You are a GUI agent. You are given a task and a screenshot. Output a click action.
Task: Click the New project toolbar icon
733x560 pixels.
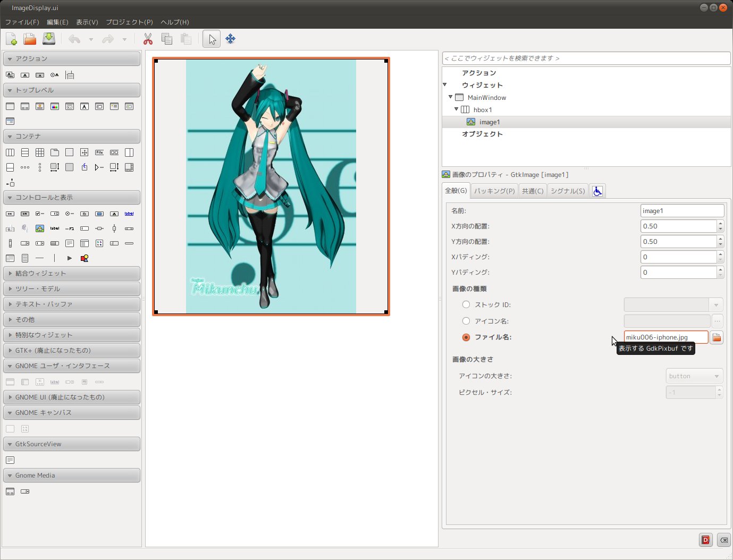(11, 39)
